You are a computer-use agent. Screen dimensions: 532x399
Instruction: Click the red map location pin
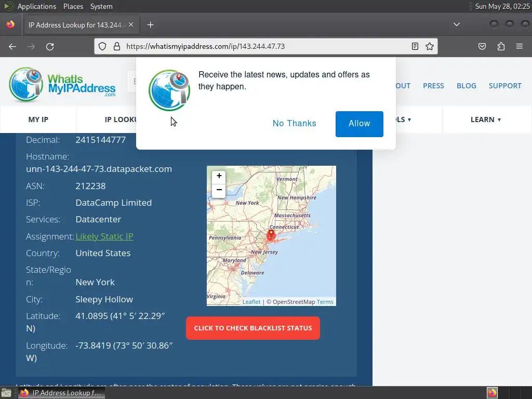271,235
